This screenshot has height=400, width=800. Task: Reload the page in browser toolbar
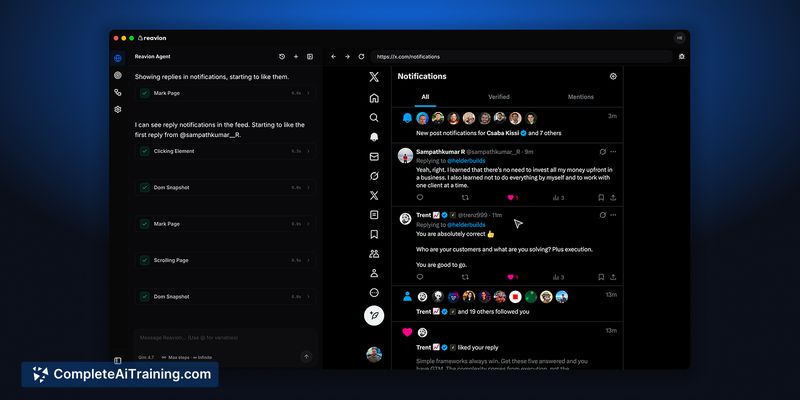coord(359,57)
